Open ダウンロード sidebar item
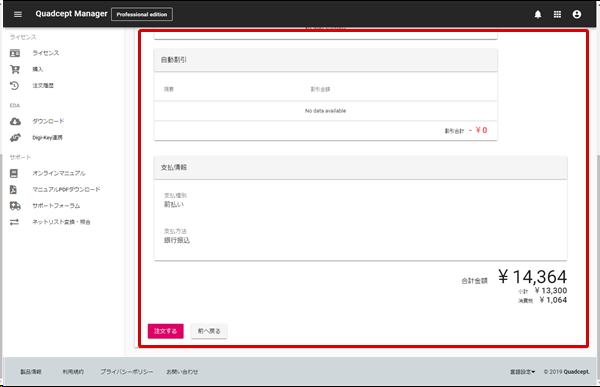The image size is (600, 387). point(48,121)
